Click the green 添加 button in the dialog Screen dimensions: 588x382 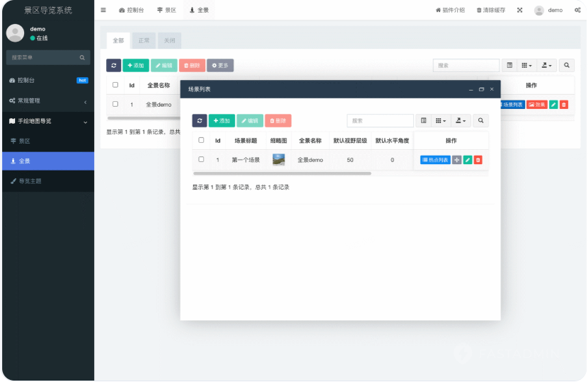221,121
